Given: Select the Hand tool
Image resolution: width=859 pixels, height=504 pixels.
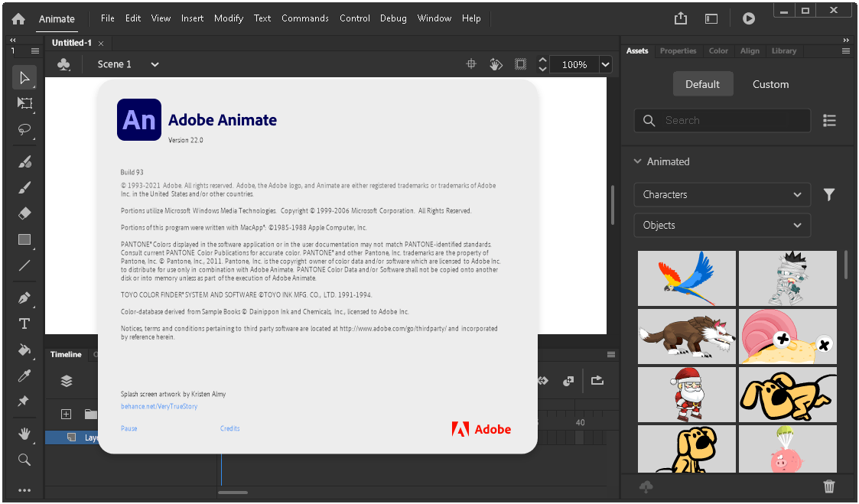Looking at the screenshot, I should tap(24, 434).
